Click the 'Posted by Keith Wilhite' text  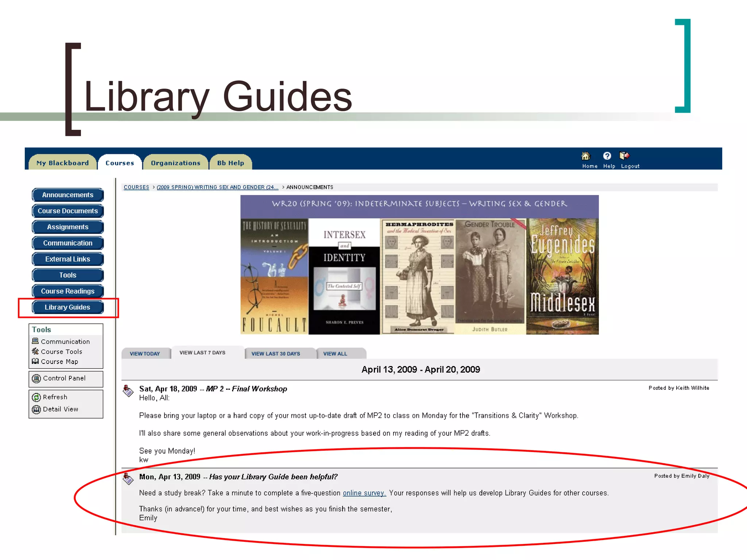pos(679,388)
